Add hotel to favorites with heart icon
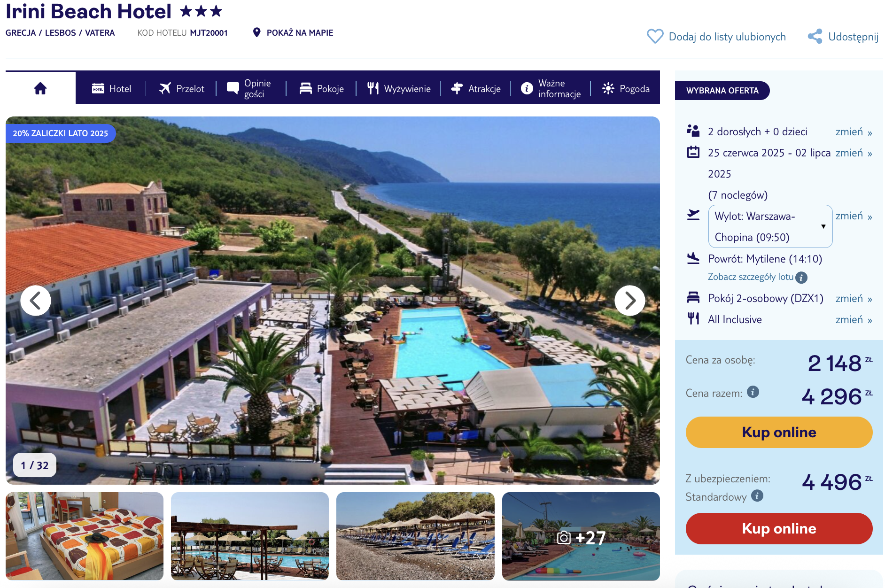 (655, 36)
